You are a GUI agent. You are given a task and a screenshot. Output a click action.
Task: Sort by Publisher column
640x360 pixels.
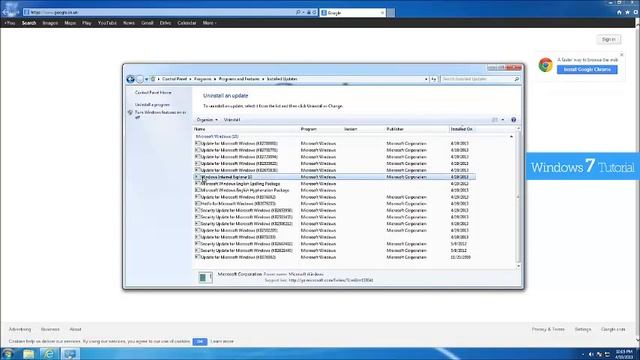(x=417, y=129)
